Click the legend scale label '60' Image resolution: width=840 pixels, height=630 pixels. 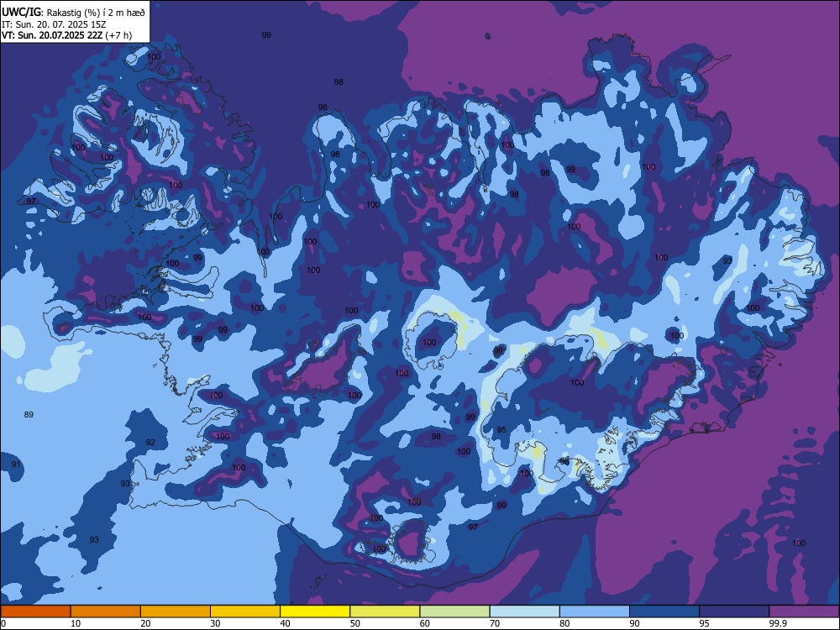[x=425, y=623]
